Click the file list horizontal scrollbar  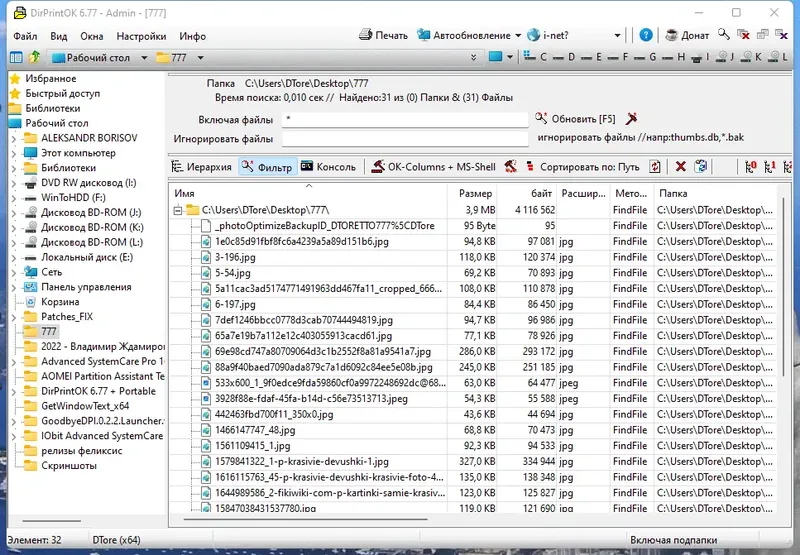(x=305, y=519)
